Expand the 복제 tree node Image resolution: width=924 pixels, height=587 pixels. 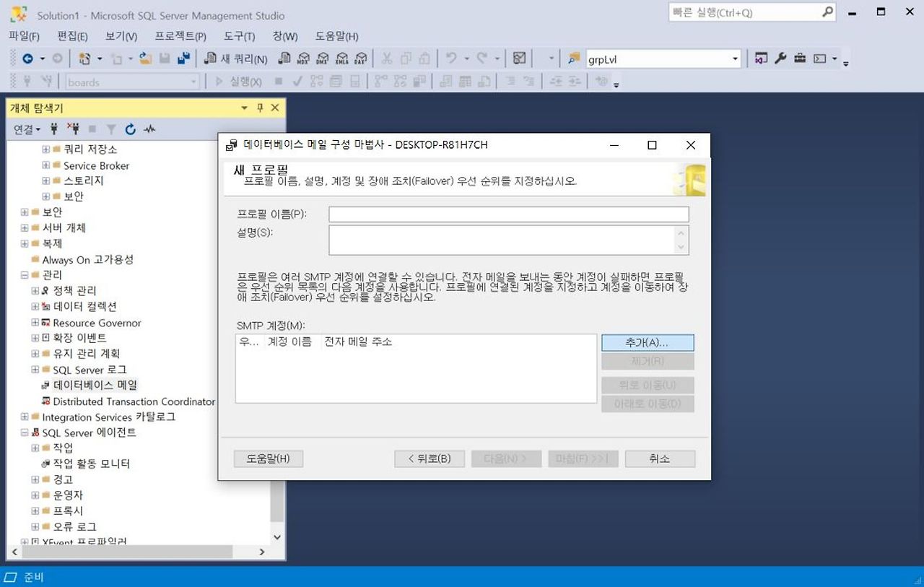coord(25,244)
